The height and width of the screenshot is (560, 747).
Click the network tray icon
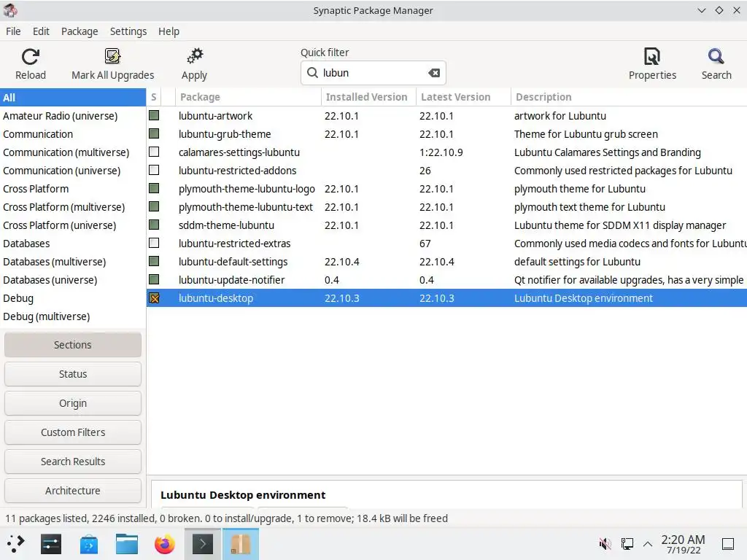[627, 543]
